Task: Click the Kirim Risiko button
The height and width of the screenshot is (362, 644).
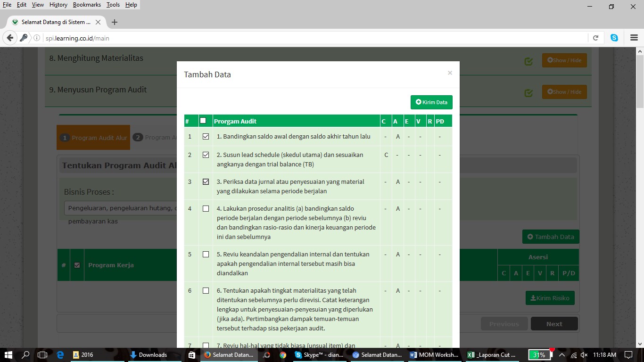Action: pyautogui.click(x=550, y=298)
